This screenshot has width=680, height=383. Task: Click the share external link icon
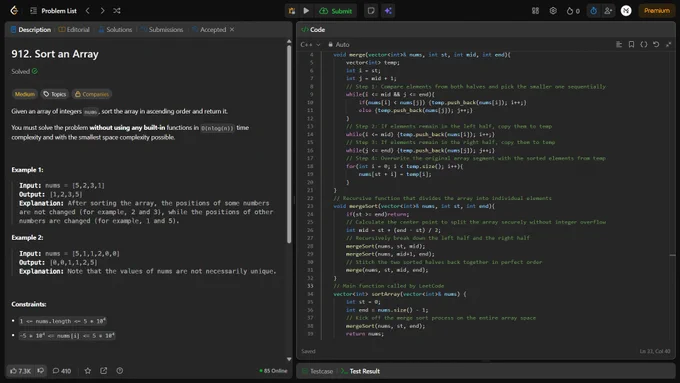pyautogui.click(x=104, y=371)
